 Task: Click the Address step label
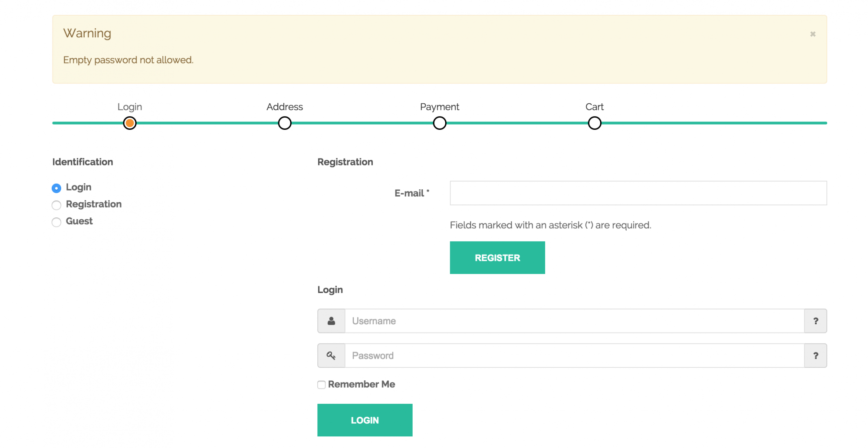pos(285,107)
